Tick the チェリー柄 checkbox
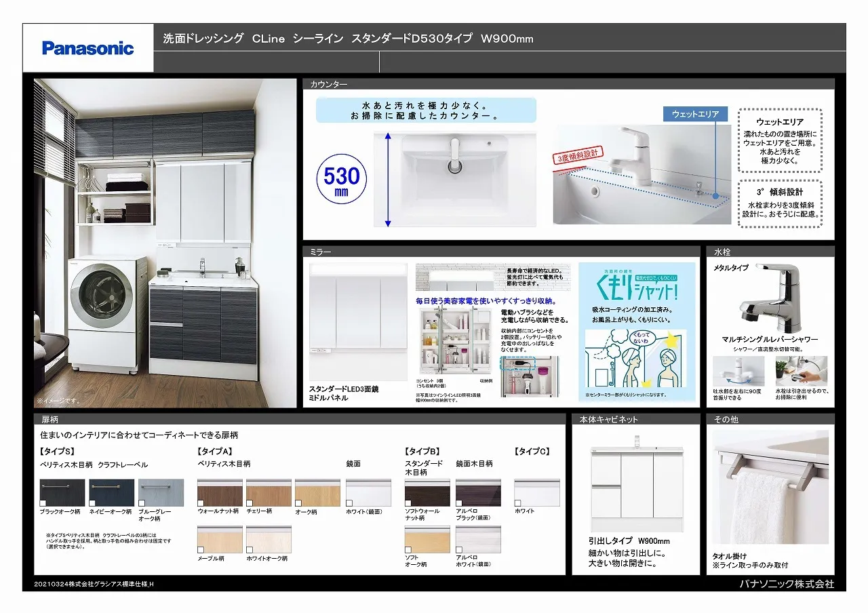The image size is (868, 613). click(x=250, y=502)
